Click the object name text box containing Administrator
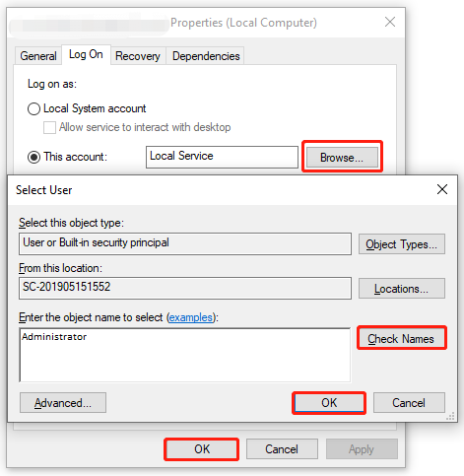The image size is (464, 476). click(185, 355)
